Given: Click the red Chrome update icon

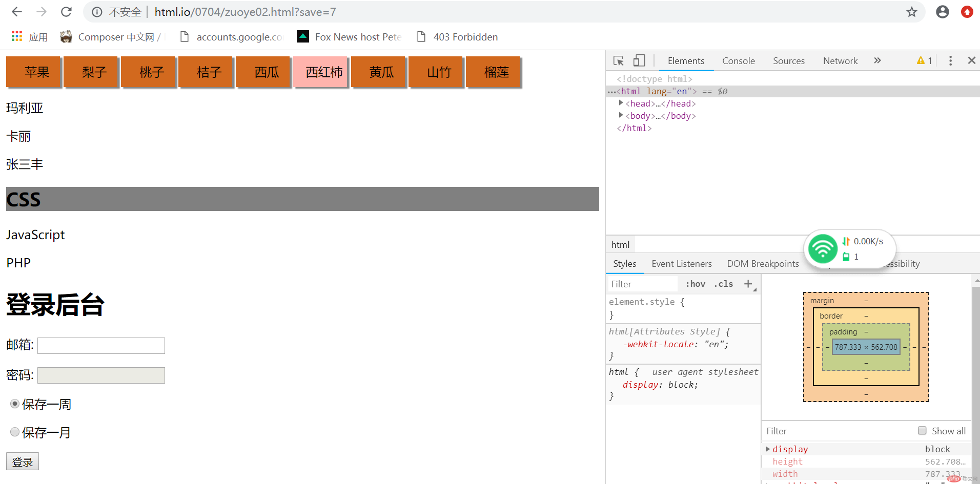Looking at the screenshot, I should click(967, 12).
